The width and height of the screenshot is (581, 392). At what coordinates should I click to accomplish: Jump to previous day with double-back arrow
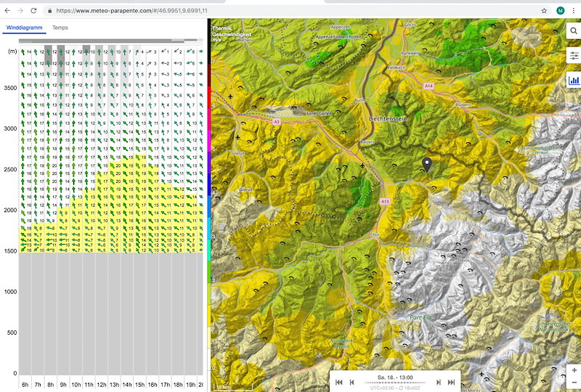[x=338, y=383]
